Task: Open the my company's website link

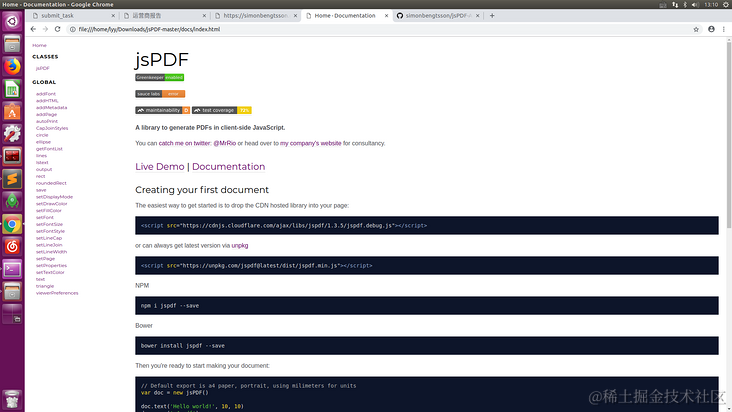Action: coord(310,143)
